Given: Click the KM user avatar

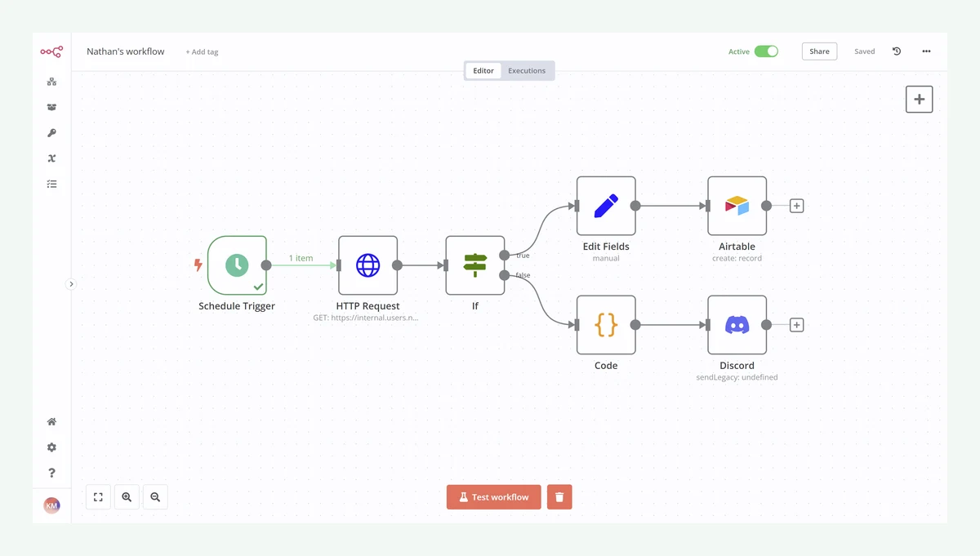Looking at the screenshot, I should click(x=51, y=505).
